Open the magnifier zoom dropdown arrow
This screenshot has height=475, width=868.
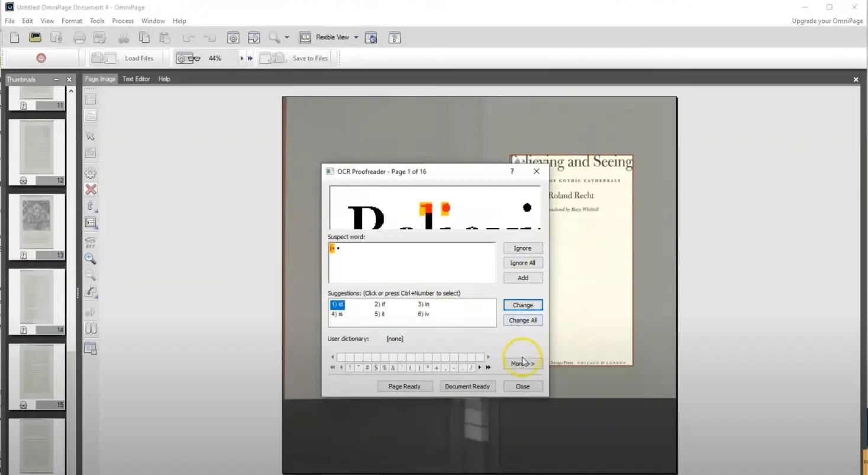point(287,37)
